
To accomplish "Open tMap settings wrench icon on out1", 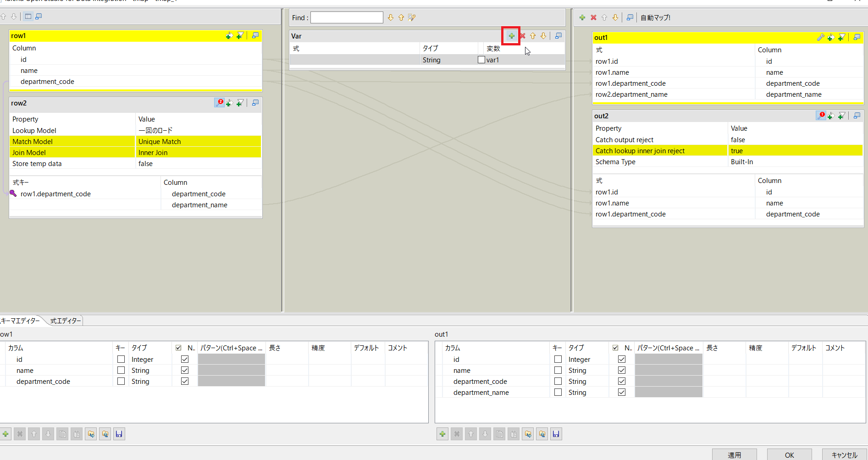I will pos(821,38).
